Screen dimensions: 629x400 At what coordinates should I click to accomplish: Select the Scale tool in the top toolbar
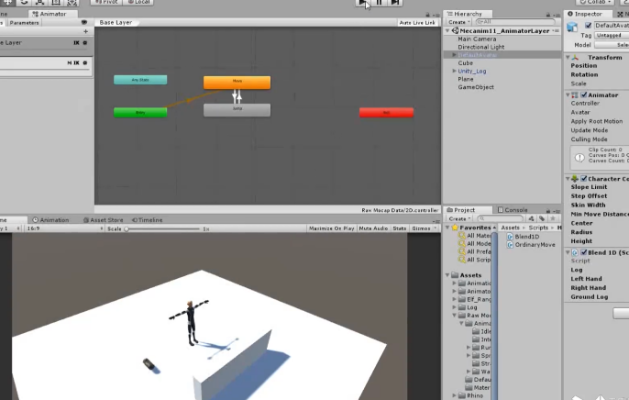point(40,2)
